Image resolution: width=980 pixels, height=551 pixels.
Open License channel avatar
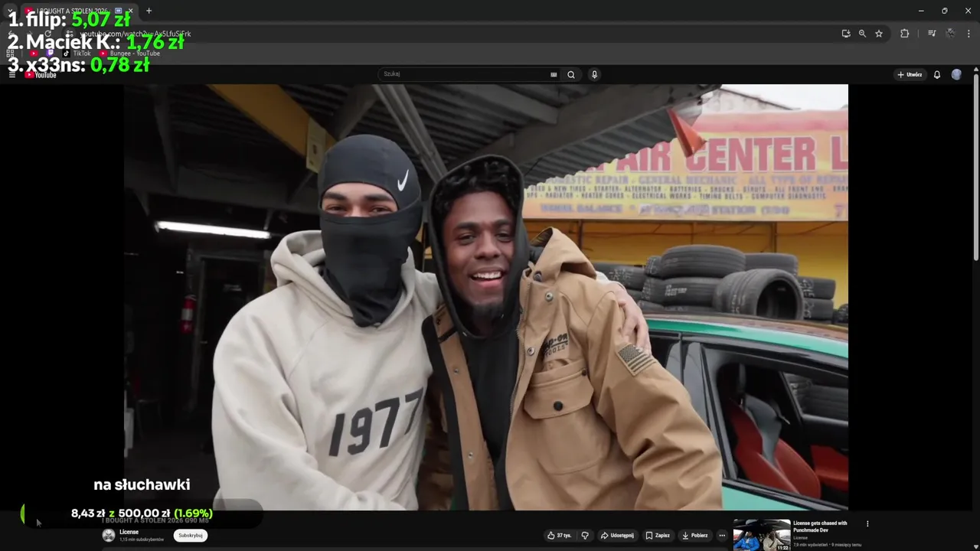coord(109,536)
